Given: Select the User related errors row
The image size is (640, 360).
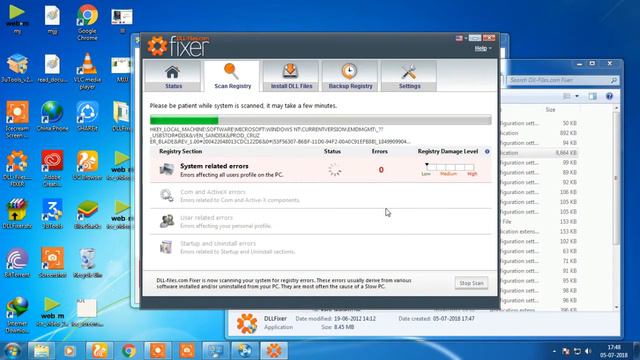Looking at the screenshot, I should point(320,221).
